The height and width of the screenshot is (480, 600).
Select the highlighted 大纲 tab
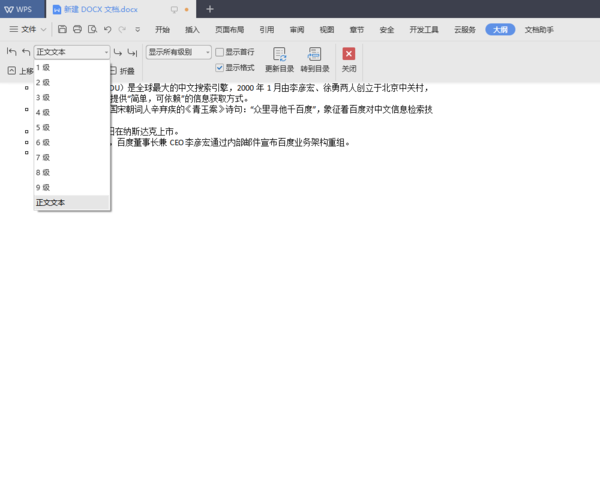click(500, 29)
